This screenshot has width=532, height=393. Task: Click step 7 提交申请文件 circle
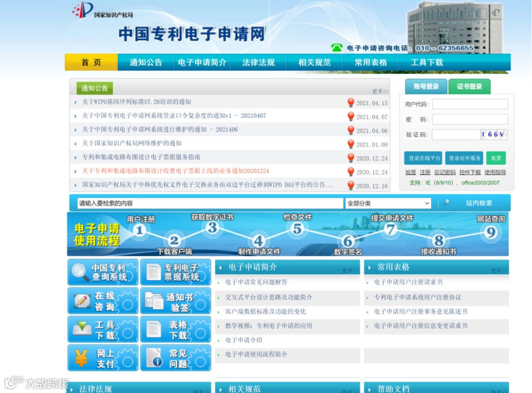click(x=391, y=229)
